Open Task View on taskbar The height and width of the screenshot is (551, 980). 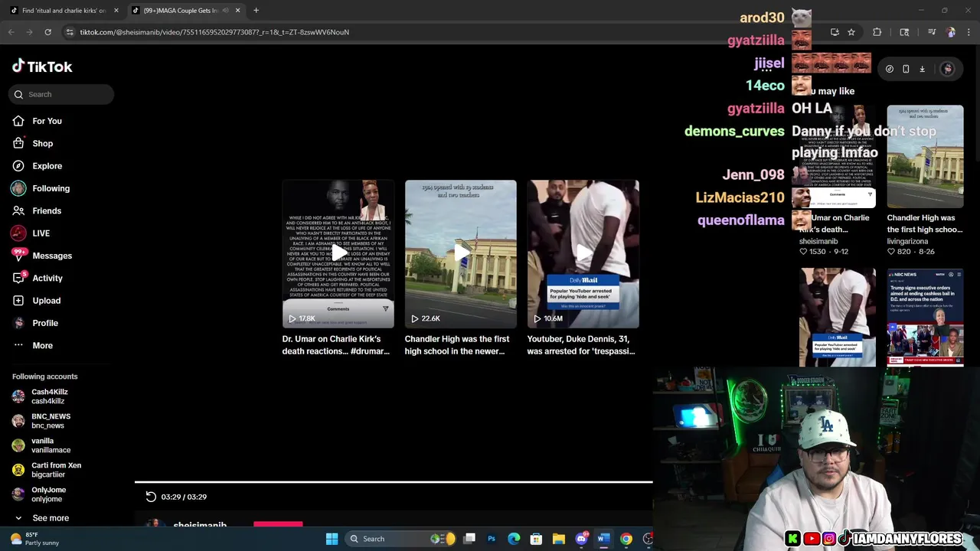pos(470,539)
